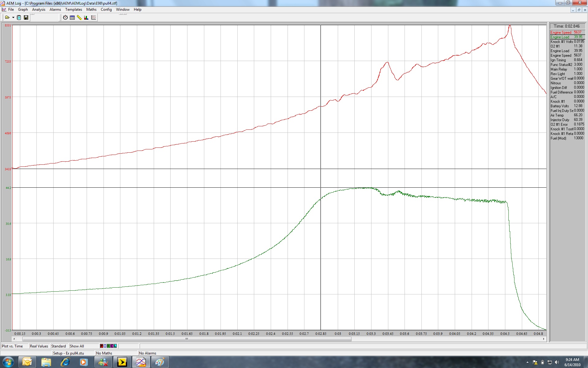Click the stopwatch timer toolbar icon
The image size is (588, 368).
tap(65, 17)
